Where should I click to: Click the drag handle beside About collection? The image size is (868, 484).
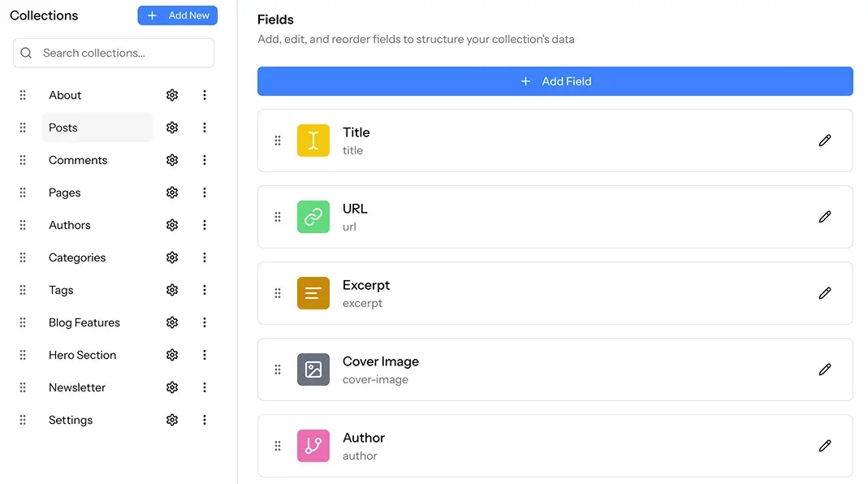23,95
